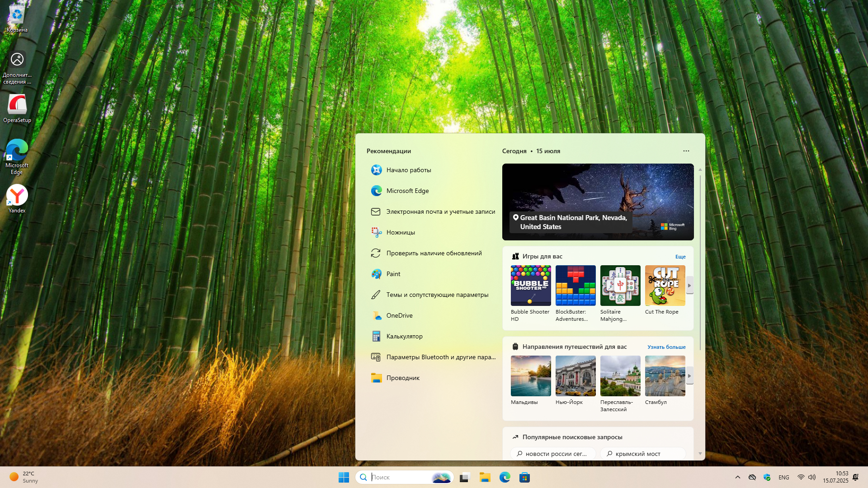The width and height of the screenshot is (868, 488).
Task: Open Калькулятор from the recommendations
Action: pos(404,336)
